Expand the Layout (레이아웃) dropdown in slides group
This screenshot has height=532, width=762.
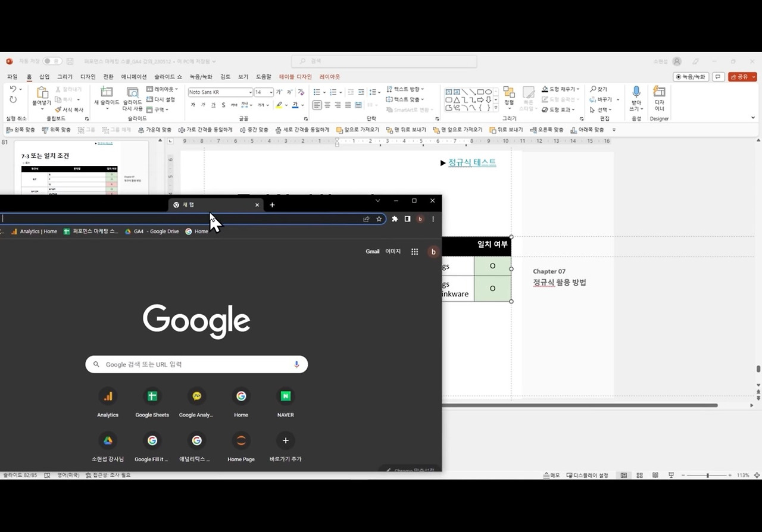coord(162,89)
